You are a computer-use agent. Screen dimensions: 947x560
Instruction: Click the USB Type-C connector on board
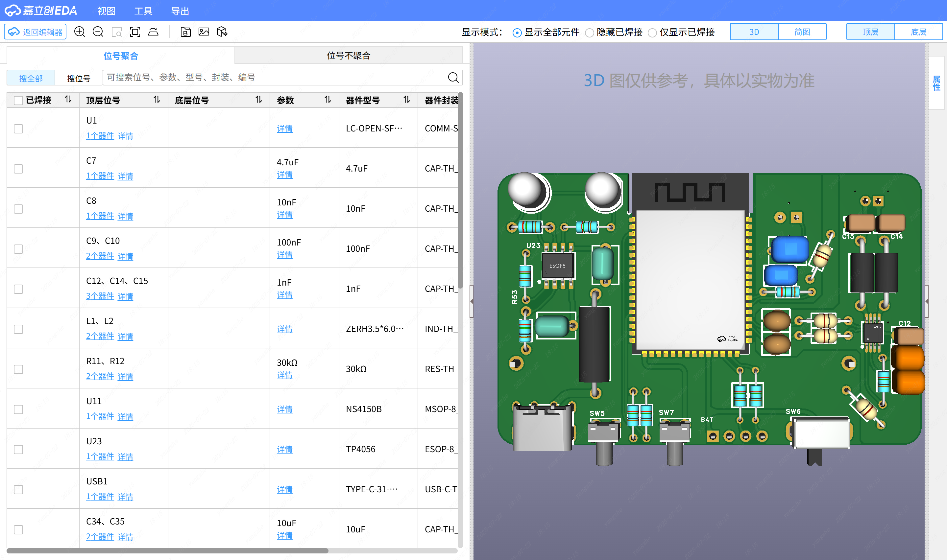pos(543,427)
